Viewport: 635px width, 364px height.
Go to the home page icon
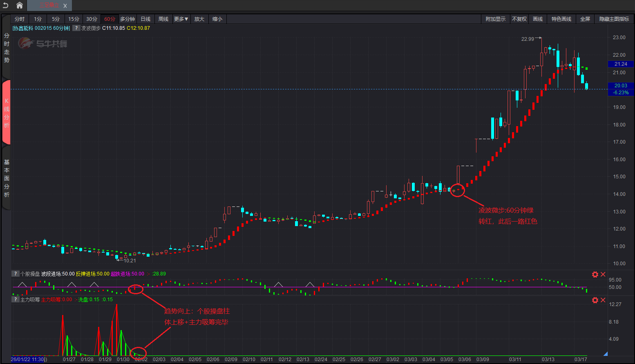(x=19, y=5)
